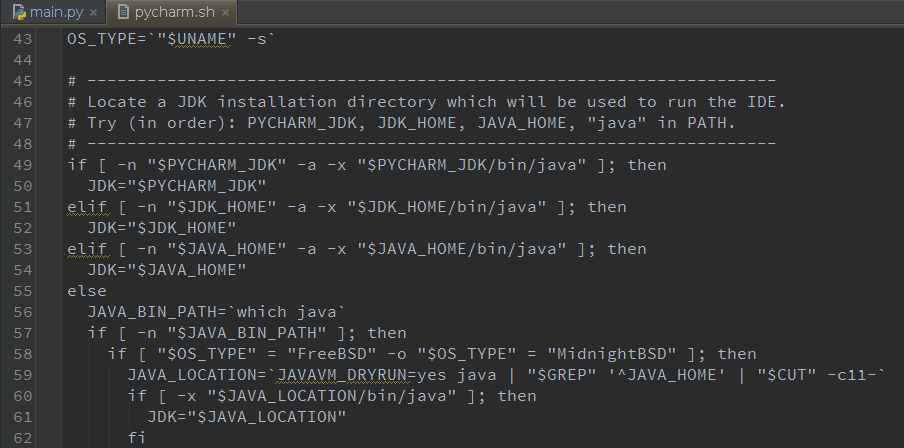The image size is (904, 448).
Task: Switch to the main.py tab
Action: (55, 12)
